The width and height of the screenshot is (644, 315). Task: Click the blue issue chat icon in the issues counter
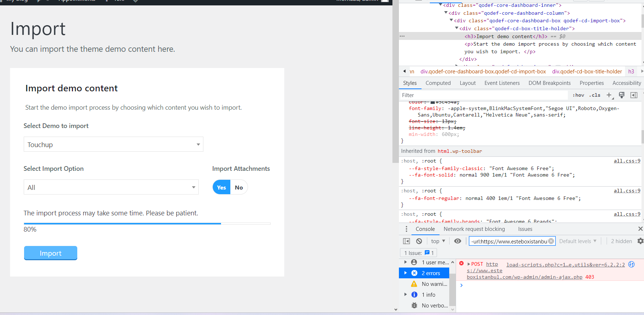click(x=427, y=253)
